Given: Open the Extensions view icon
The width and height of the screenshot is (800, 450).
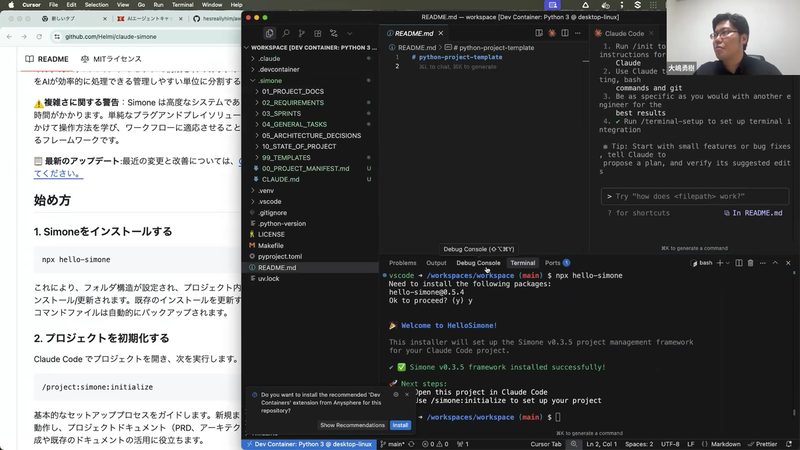Looking at the screenshot, I should (317, 33).
